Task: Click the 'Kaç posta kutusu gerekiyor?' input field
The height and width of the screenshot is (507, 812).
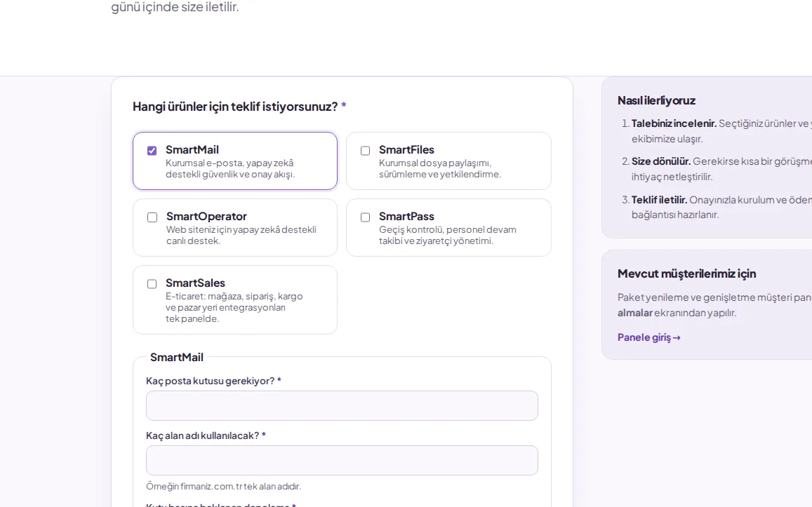Action: click(x=342, y=405)
